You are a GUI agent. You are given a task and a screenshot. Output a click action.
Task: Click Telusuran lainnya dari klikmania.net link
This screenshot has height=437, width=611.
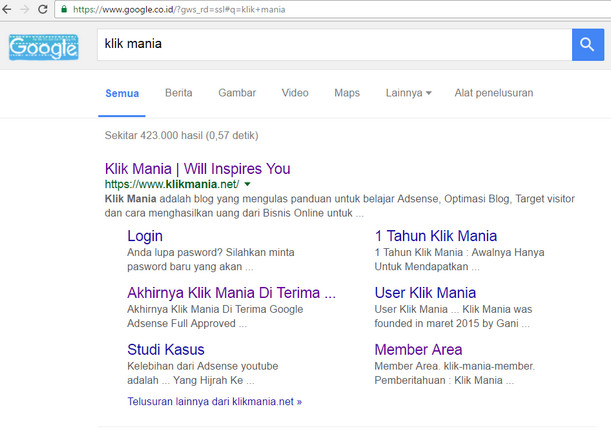(x=215, y=402)
